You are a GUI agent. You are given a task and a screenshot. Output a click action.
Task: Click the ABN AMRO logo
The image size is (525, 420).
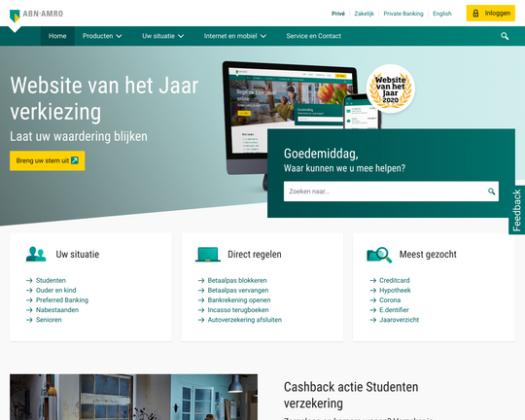coord(36,15)
